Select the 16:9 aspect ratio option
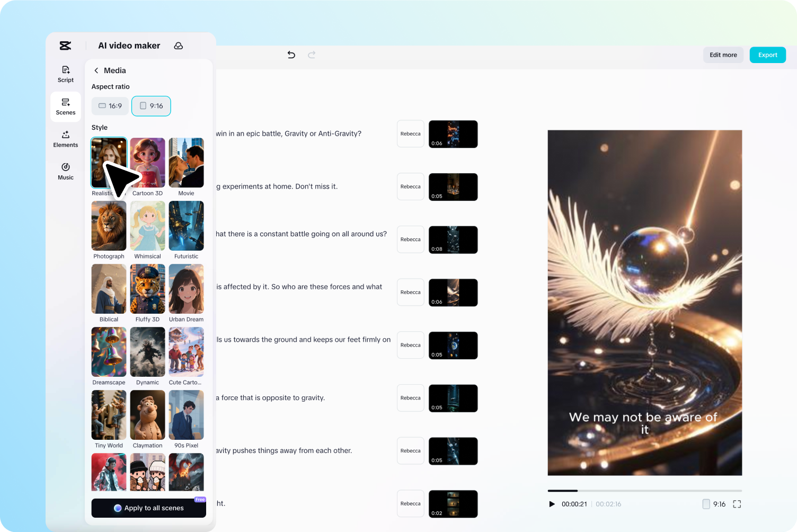 [110, 106]
